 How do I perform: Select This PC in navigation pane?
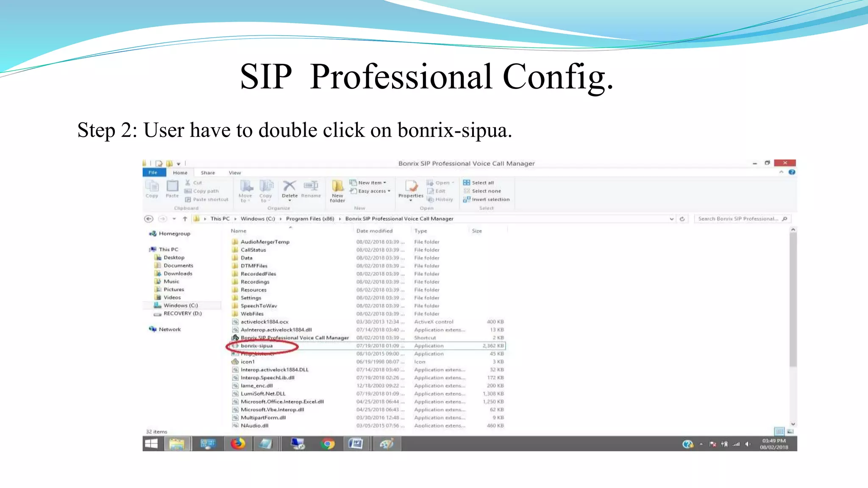click(164, 249)
